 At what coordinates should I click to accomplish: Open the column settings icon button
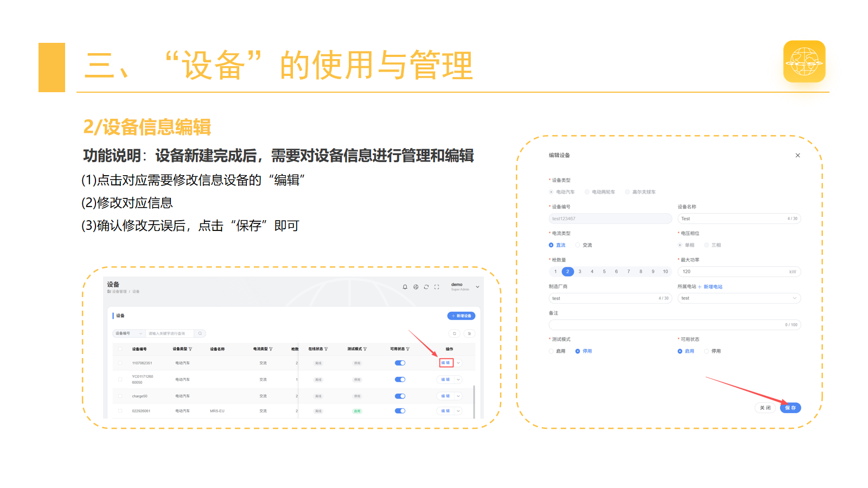tap(469, 333)
